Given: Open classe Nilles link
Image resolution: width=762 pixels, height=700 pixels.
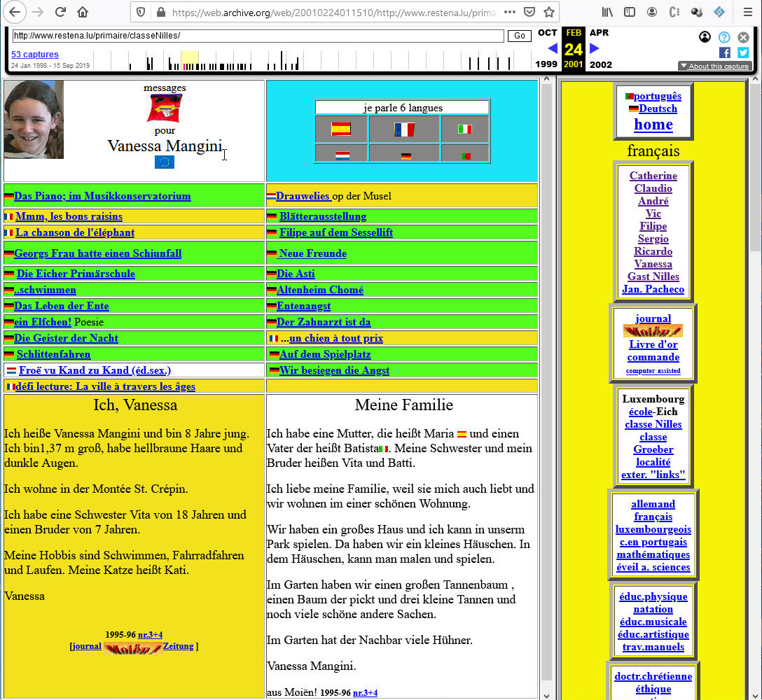Looking at the screenshot, I should (x=653, y=425).
